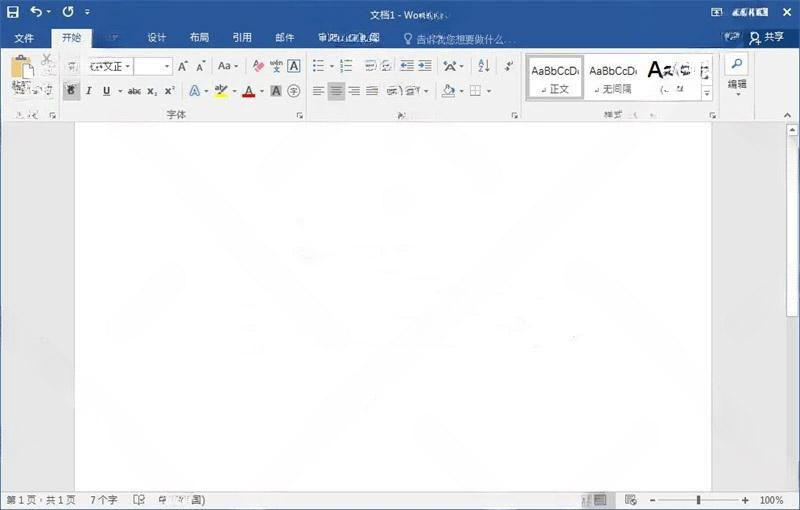Apply the Shading paint bucket

448,91
